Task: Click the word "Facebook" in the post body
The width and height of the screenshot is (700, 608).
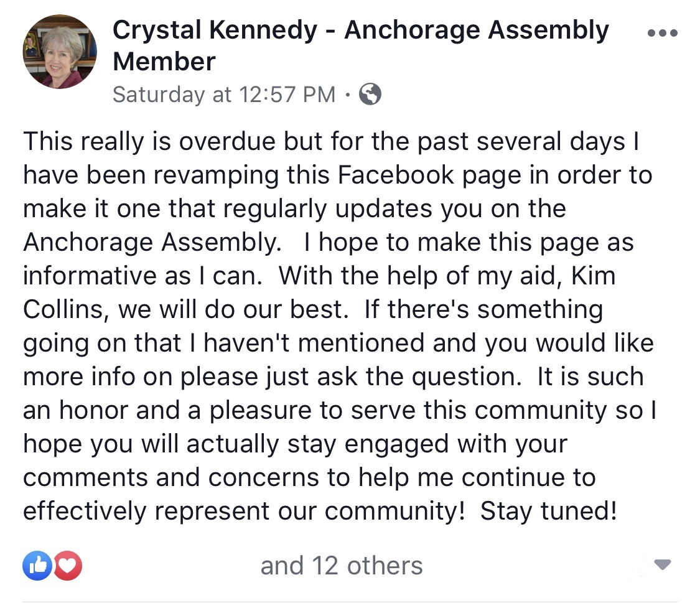Action: point(396,174)
